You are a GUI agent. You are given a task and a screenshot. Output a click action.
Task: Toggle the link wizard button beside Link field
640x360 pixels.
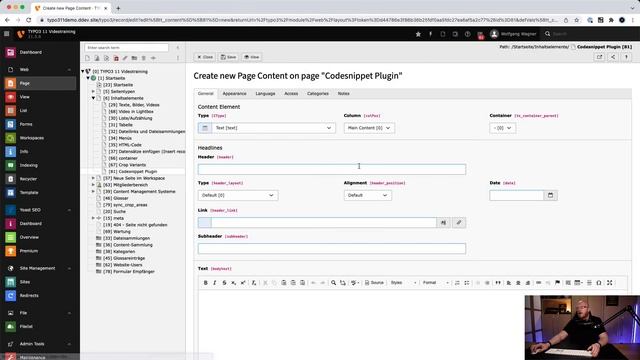click(443, 222)
